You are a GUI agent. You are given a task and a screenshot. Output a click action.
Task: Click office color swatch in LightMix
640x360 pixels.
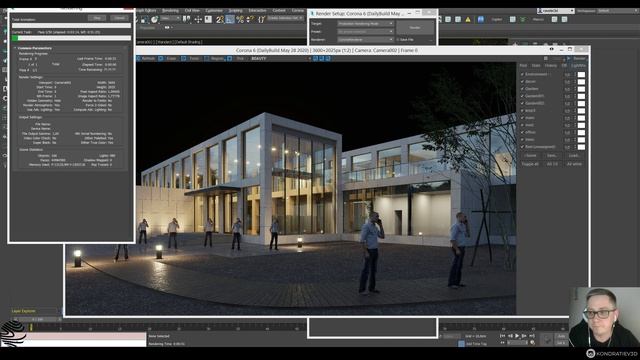coord(581,133)
